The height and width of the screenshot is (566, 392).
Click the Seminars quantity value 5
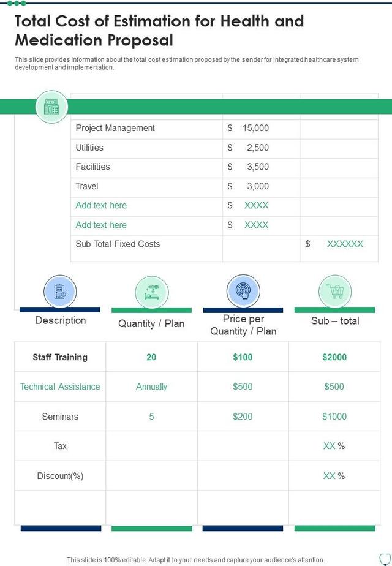click(152, 417)
